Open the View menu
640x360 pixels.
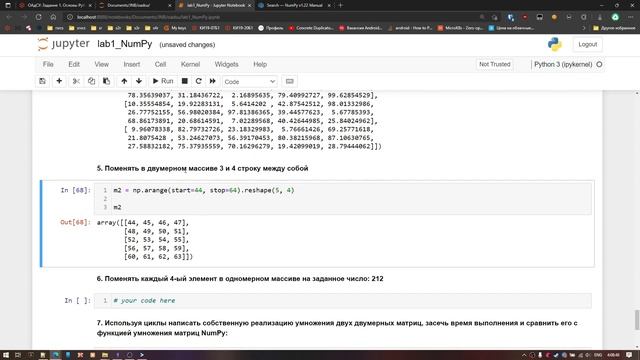(x=102, y=64)
